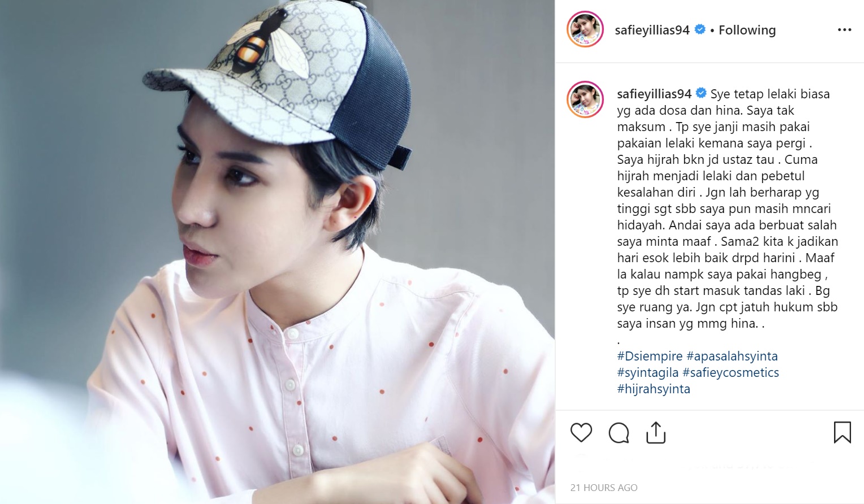Open comments with the speech bubble icon

click(x=619, y=433)
